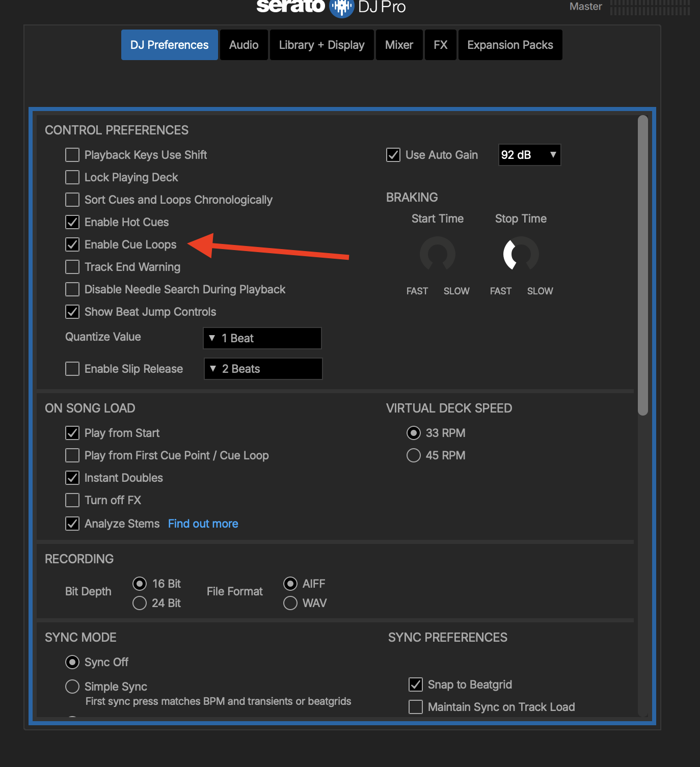This screenshot has width=700, height=767.
Task: Follow the Find out more link
Action: [x=203, y=524]
